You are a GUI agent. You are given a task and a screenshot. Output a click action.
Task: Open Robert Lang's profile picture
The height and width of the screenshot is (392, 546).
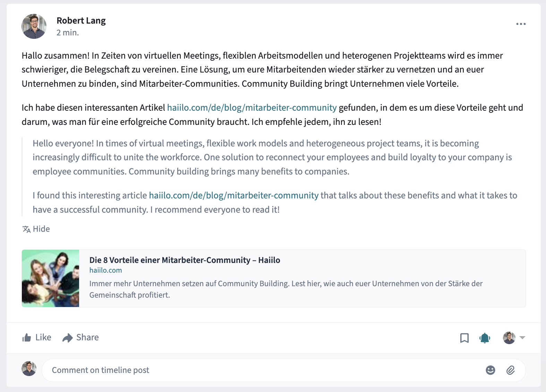[x=34, y=26]
